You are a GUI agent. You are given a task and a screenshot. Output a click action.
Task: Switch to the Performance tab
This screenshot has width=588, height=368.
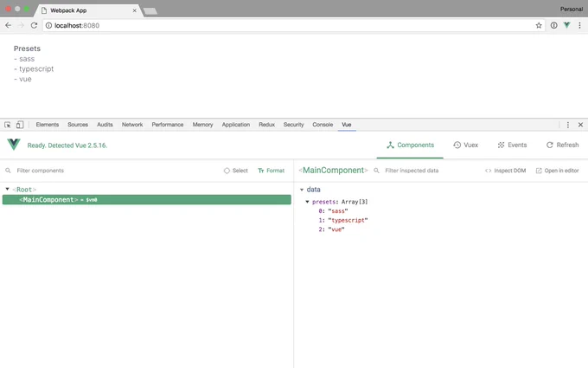(168, 125)
